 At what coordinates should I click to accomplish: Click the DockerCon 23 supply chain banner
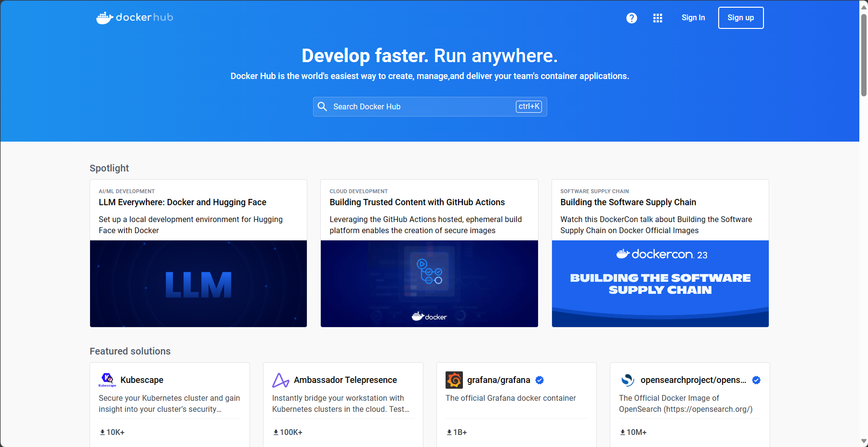(660, 283)
